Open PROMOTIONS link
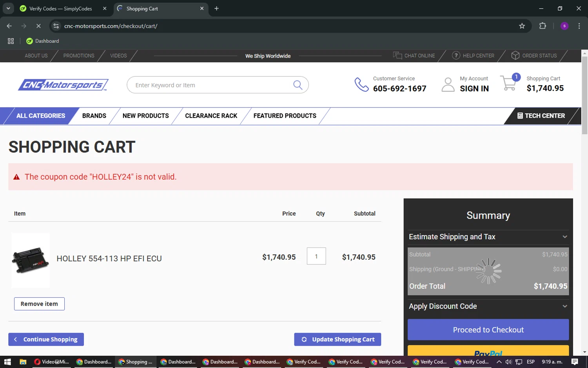This screenshot has height=368, width=588. point(79,56)
